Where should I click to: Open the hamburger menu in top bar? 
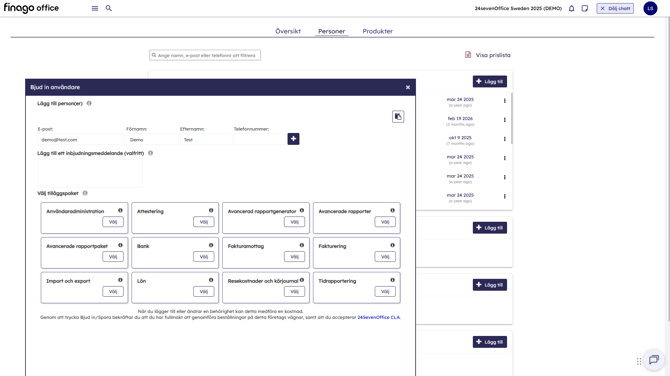(95, 8)
